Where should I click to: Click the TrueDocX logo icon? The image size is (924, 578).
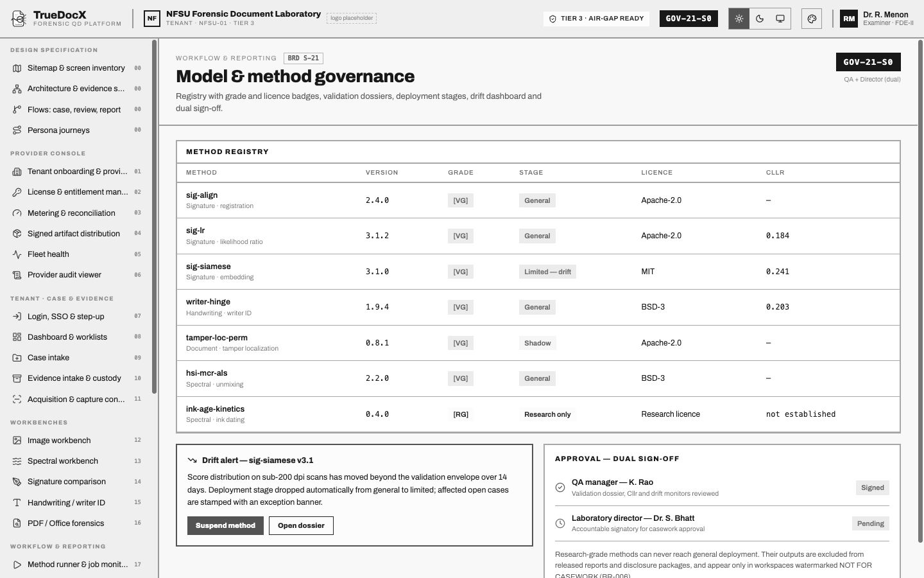click(x=19, y=19)
